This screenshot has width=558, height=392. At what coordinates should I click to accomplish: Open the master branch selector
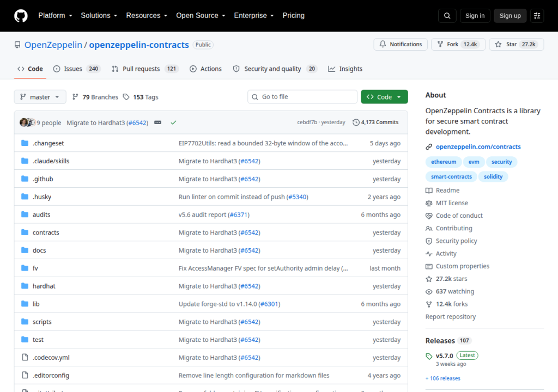click(x=40, y=97)
